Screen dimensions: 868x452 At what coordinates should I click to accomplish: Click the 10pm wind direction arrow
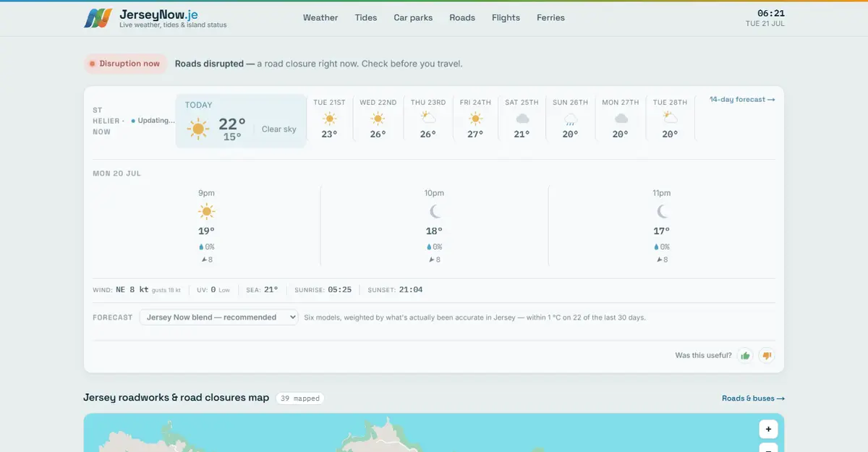[432, 260]
